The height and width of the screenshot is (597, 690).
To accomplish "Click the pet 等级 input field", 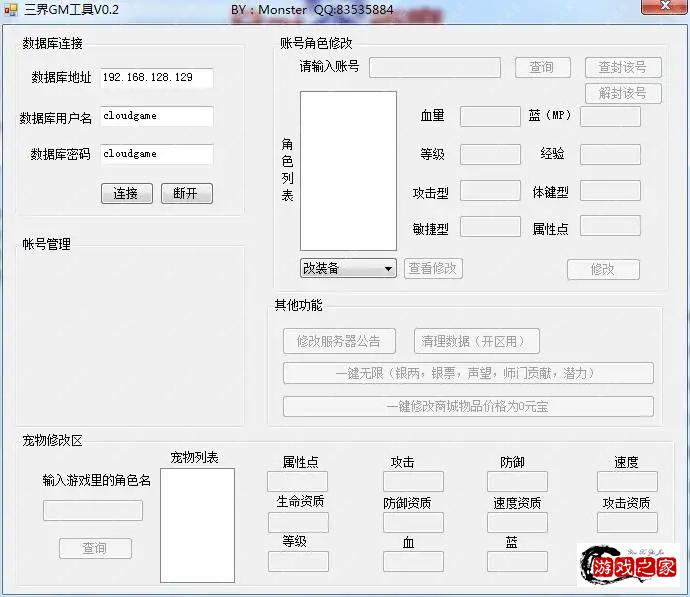I will (298, 562).
